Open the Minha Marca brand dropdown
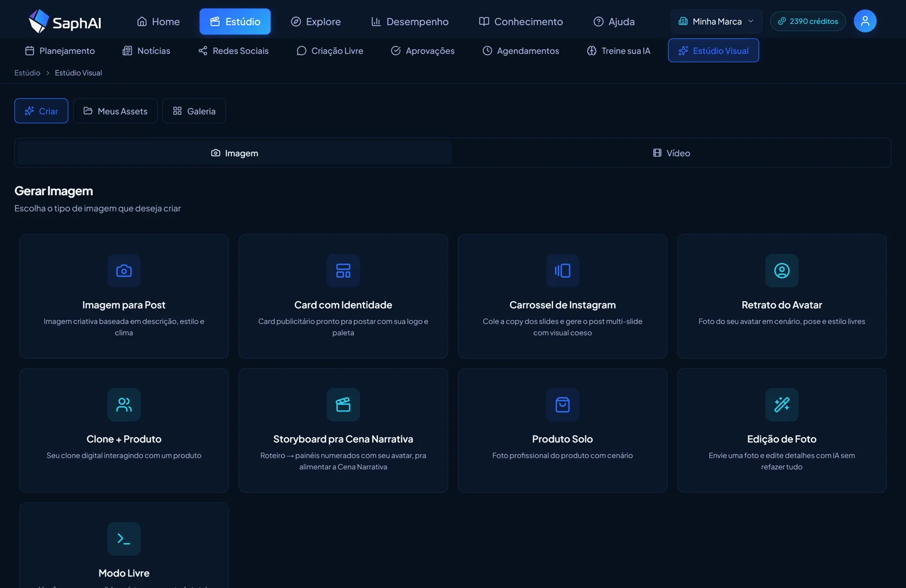This screenshot has width=906, height=588. [717, 21]
